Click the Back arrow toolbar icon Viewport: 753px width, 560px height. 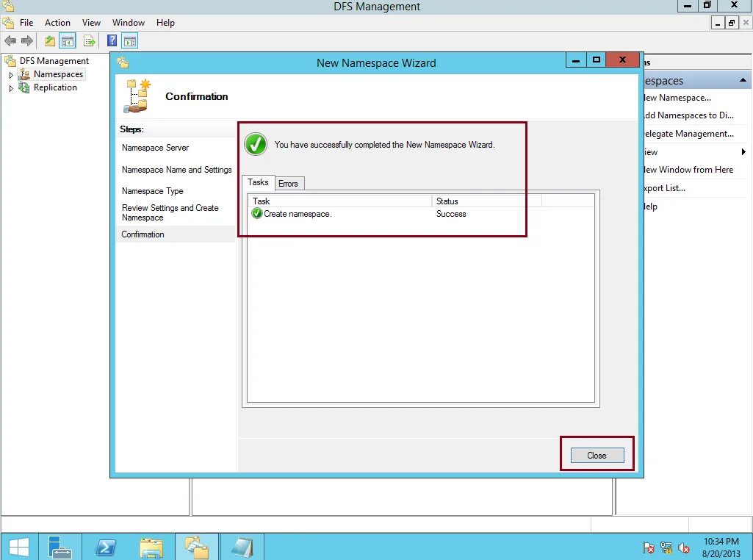10,41
